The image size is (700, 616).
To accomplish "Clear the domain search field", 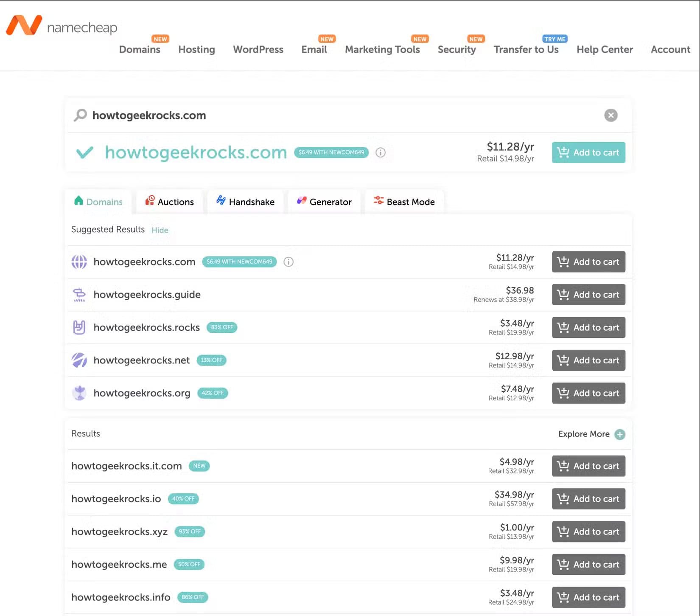I will click(x=611, y=115).
